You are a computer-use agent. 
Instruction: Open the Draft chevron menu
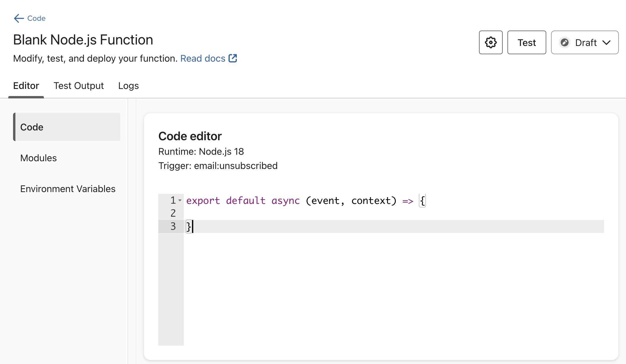(x=606, y=42)
